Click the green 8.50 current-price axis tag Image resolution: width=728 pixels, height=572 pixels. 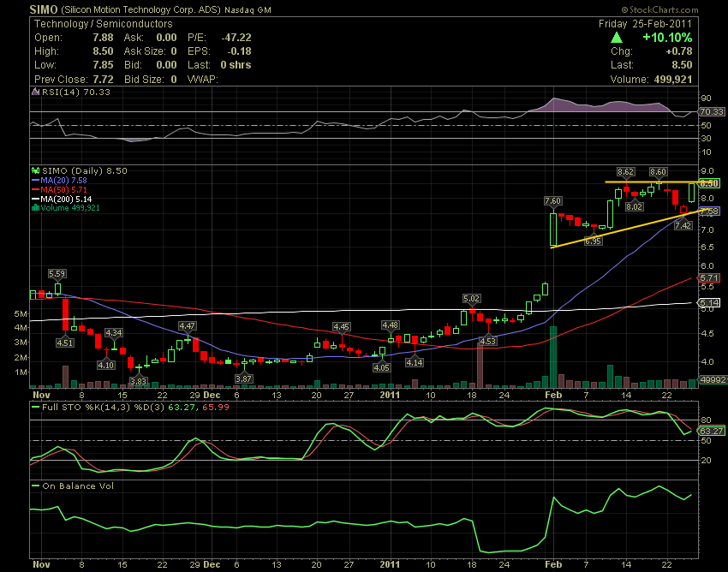[709, 183]
